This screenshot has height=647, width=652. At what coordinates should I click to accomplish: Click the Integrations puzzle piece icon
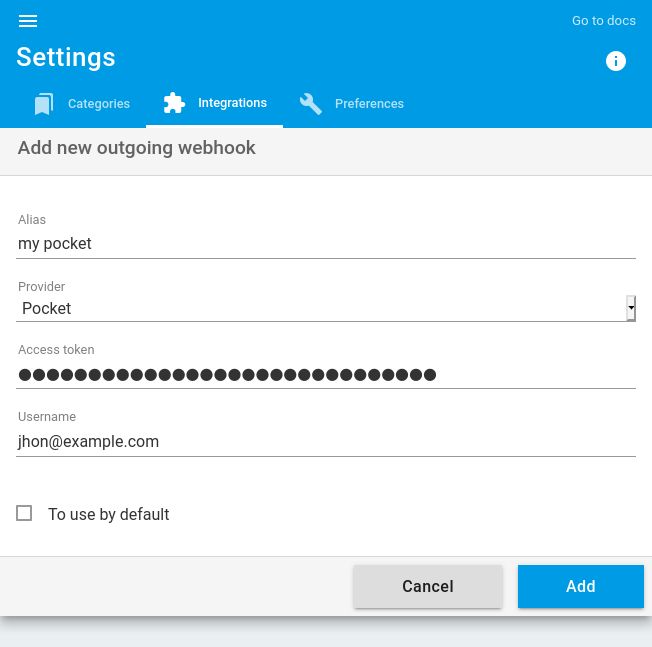[174, 103]
